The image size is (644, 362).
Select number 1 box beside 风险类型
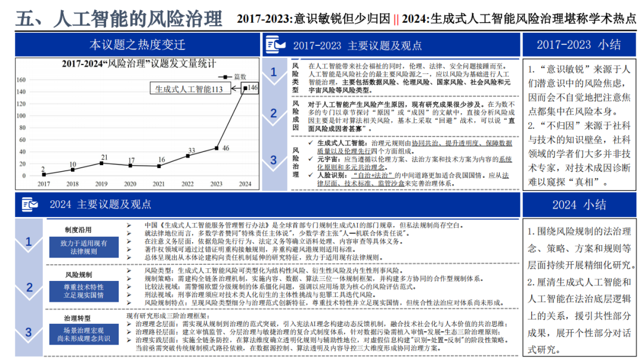[x=274, y=73]
